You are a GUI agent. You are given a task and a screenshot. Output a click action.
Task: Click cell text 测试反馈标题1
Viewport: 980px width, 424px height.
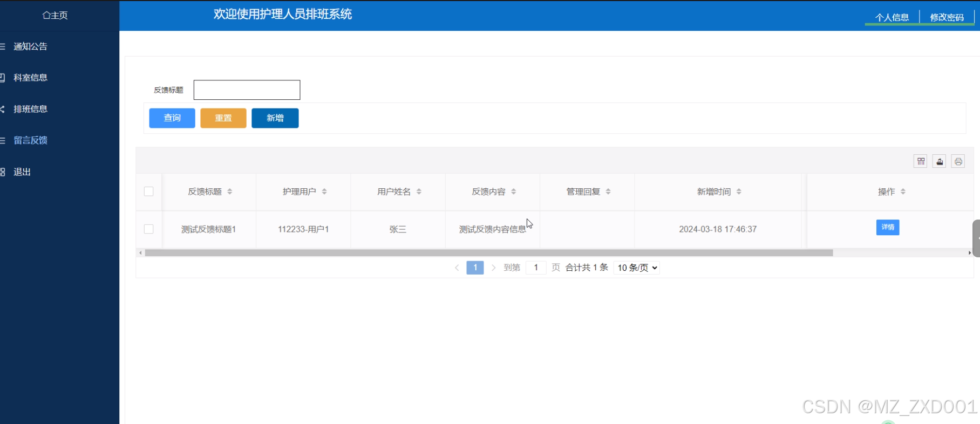tap(209, 229)
